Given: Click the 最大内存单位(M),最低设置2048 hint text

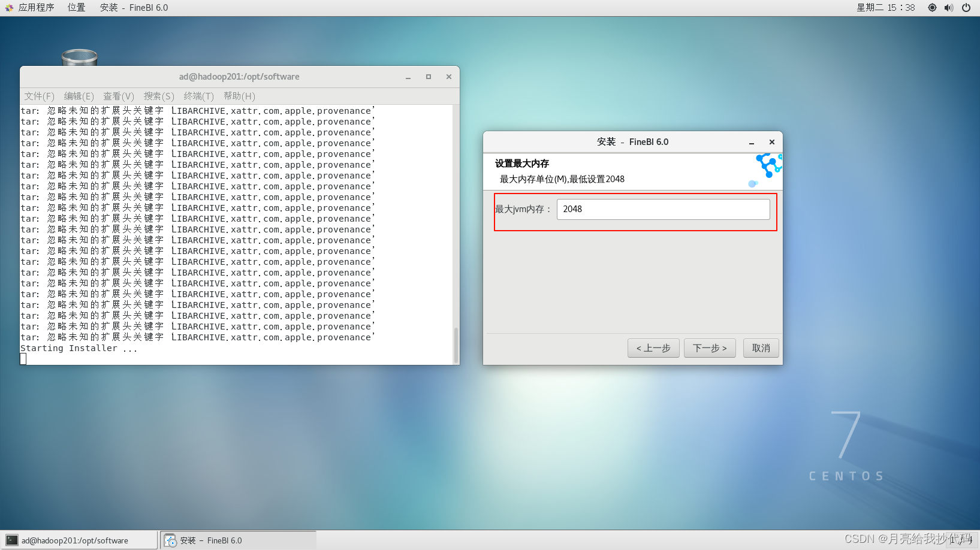Looking at the screenshot, I should 562,179.
